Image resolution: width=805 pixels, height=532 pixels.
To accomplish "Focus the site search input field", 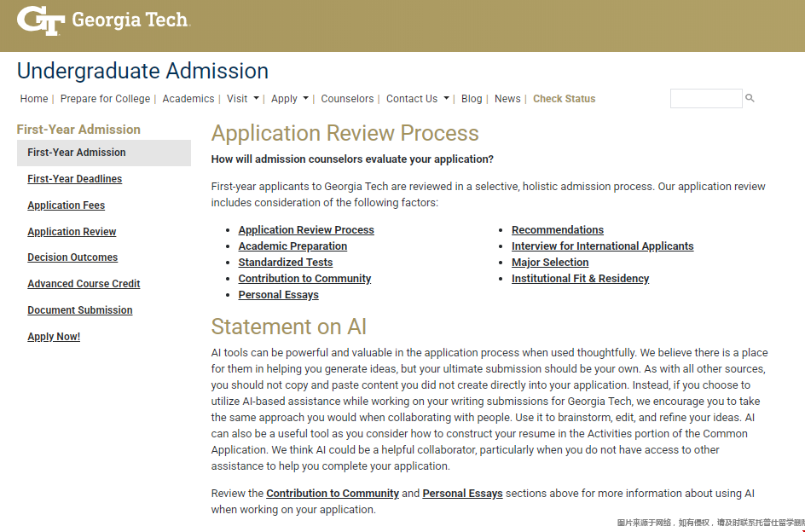I will (x=705, y=99).
